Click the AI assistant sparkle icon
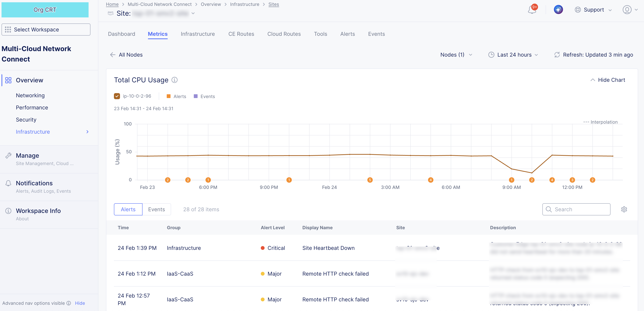 click(x=558, y=10)
